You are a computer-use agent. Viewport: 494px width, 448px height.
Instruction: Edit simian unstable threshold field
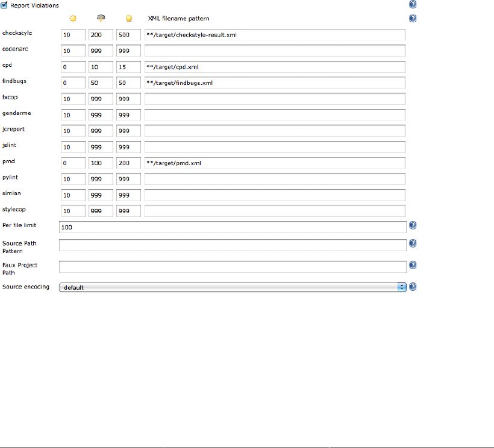click(128, 195)
